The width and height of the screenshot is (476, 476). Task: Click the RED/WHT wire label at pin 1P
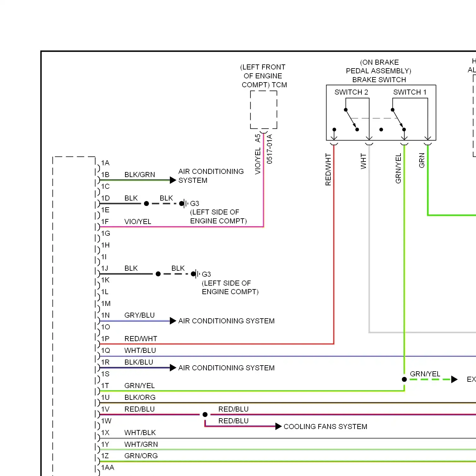tap(141, 339)
